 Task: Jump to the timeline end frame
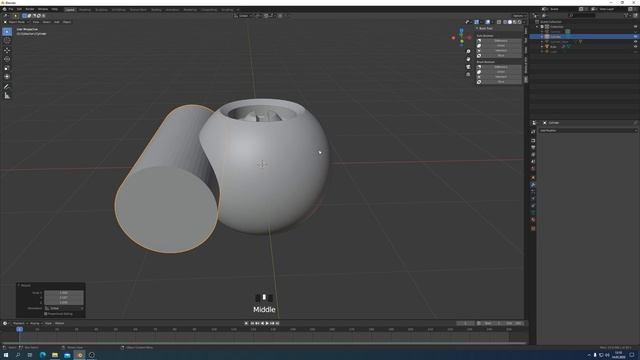tap(278, 323)
